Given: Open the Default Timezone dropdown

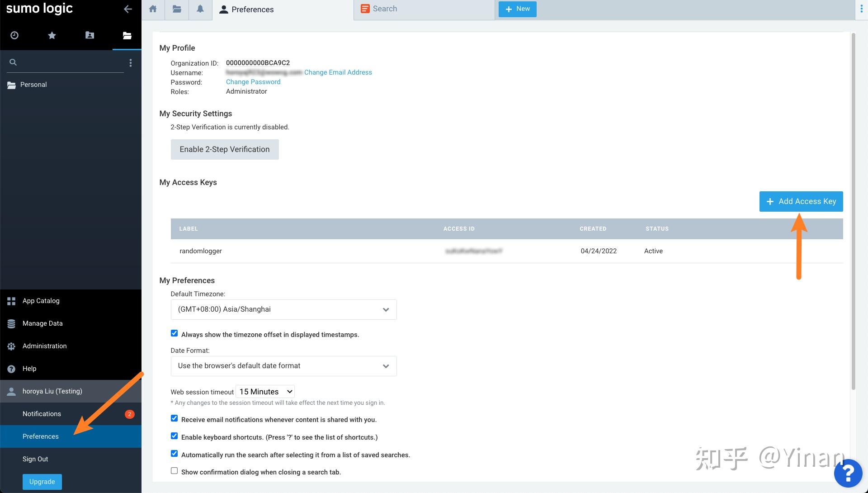Looking at the screenshot, I should (x=283, y=309).
